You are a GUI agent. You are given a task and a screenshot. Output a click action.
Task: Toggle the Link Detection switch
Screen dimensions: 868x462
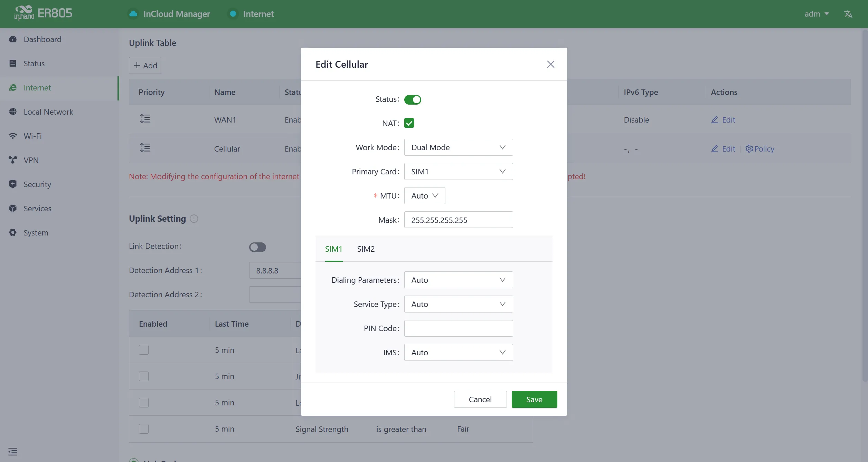(257, 247)
